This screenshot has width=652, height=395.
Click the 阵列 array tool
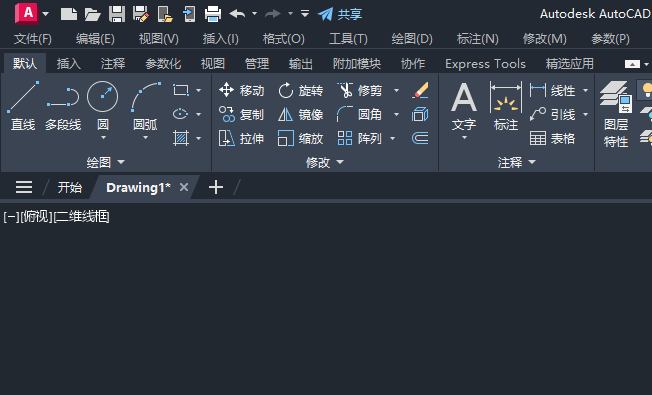[360, 138]
